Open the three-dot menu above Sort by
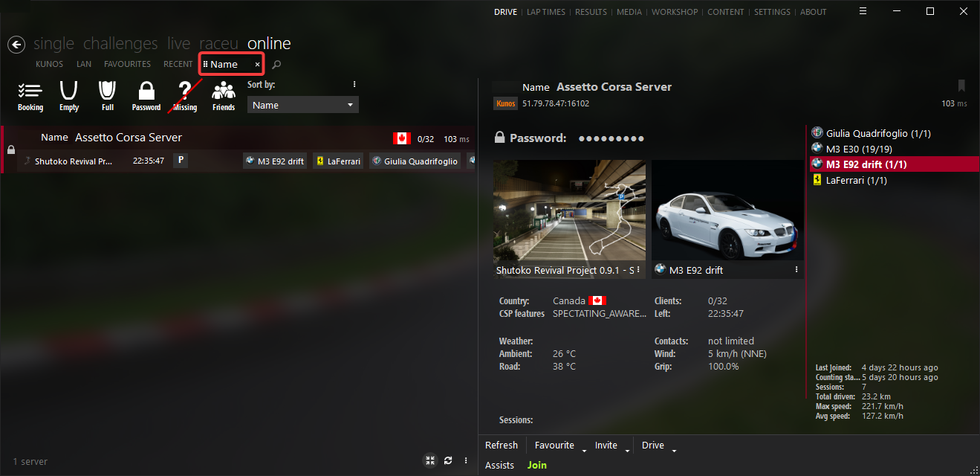The image size is (980, 476). click(x=354, y=85)
